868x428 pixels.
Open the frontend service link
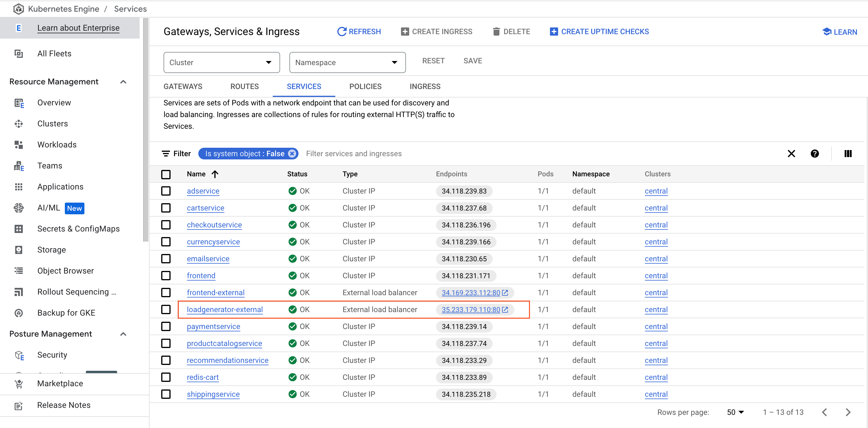pos(201,276)
